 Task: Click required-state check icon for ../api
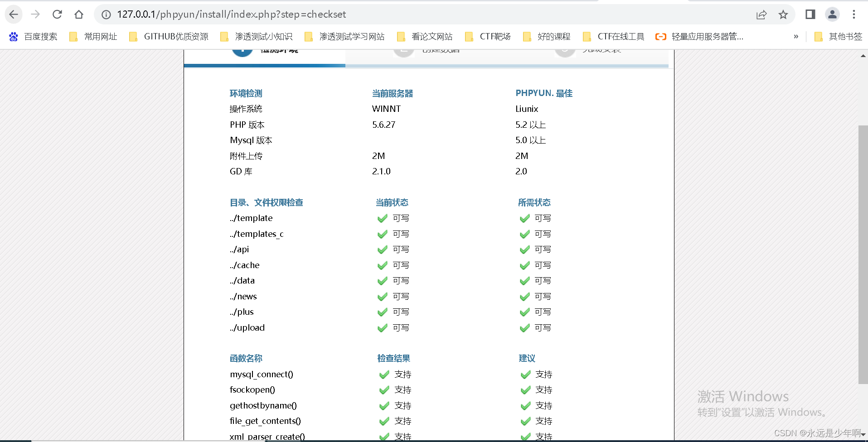[x=525, y=250]
